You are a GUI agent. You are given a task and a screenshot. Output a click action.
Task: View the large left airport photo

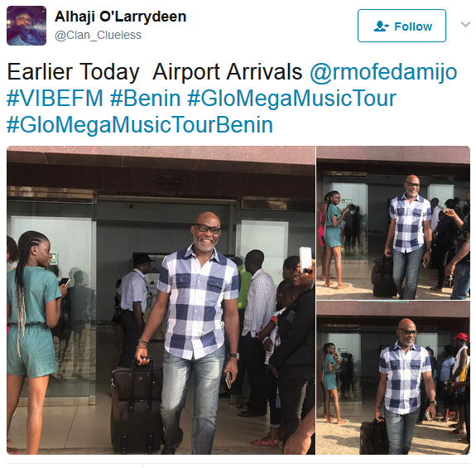(x=161, y=300)
